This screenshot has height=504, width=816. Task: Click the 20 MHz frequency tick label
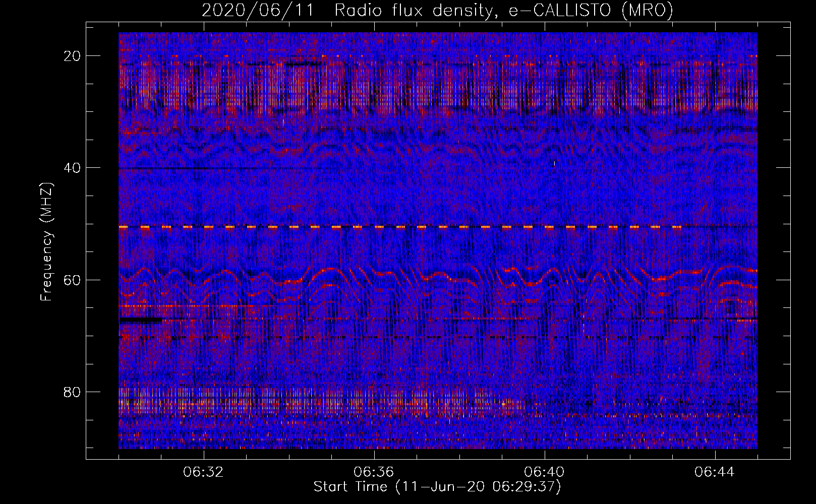pos(73,56)
